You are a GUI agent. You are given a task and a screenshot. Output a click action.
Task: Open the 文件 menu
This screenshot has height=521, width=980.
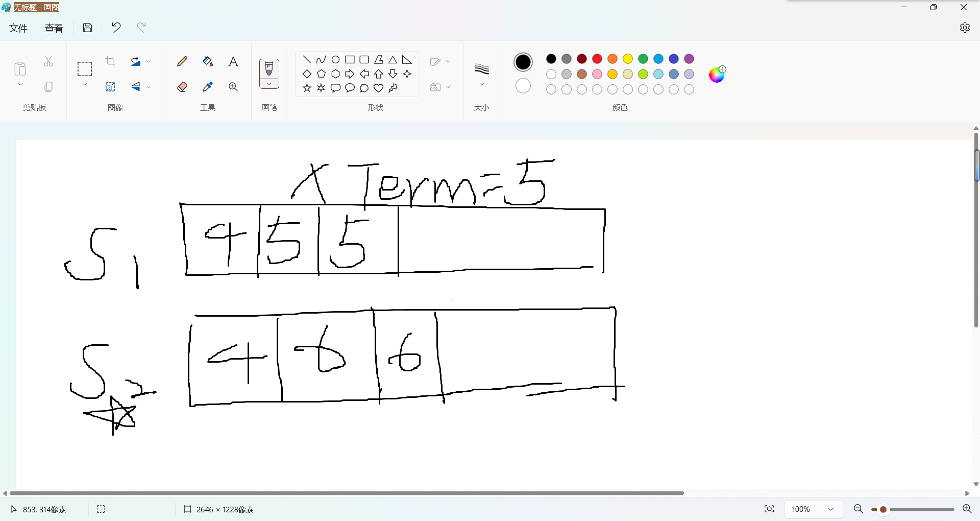(18, 28)
